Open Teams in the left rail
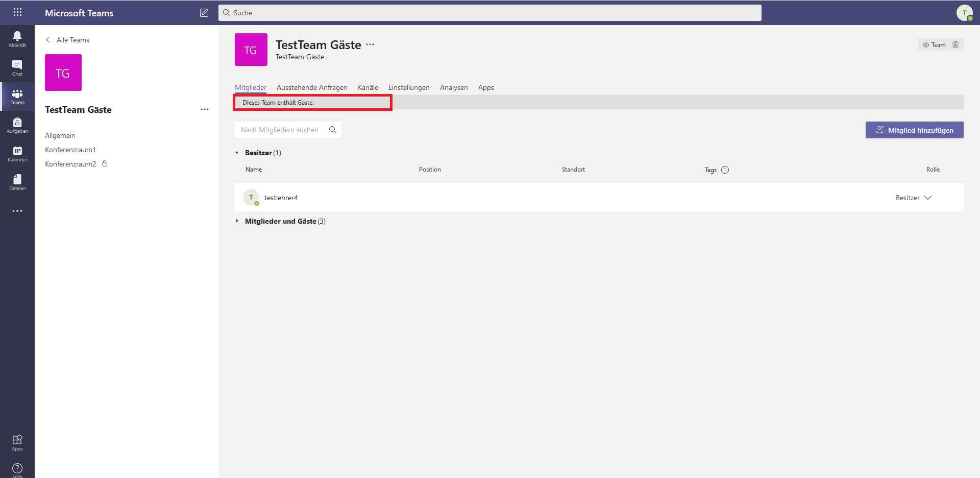980x478 pixels. [17, 97]
